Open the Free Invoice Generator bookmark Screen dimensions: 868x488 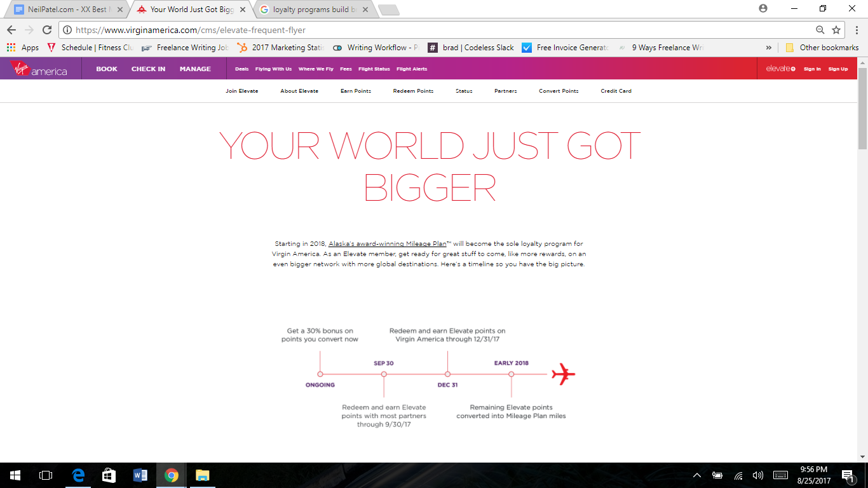tap(566, 48)
